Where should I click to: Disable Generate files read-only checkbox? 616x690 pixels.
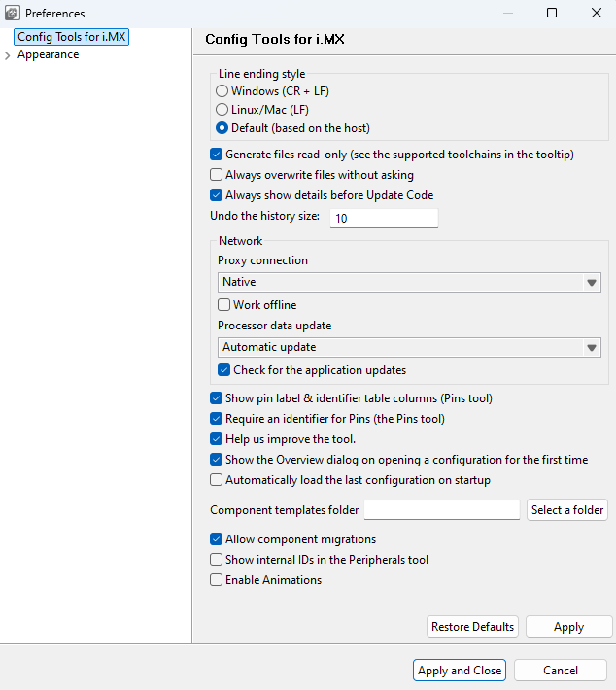click(x=217, y=155)
